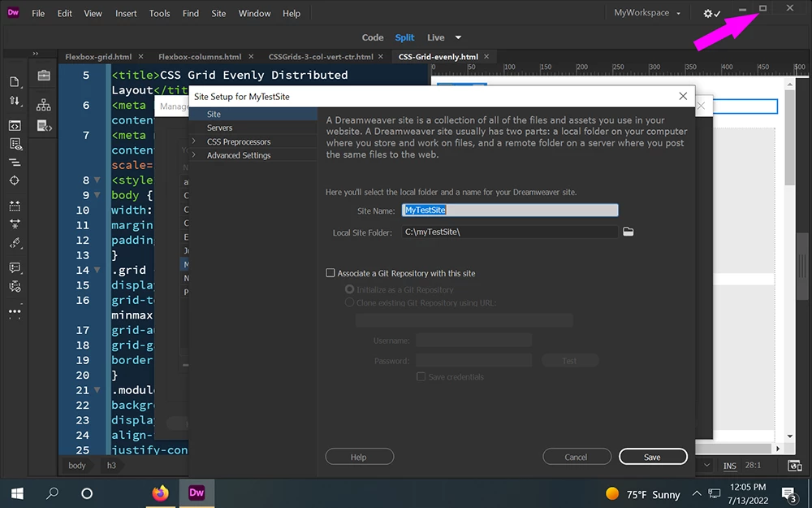Image resolution: width=812 pixels, height=508 pixels.
Task: Open the MyWorkspace workspace dropdown
Action: pos(647,13)
